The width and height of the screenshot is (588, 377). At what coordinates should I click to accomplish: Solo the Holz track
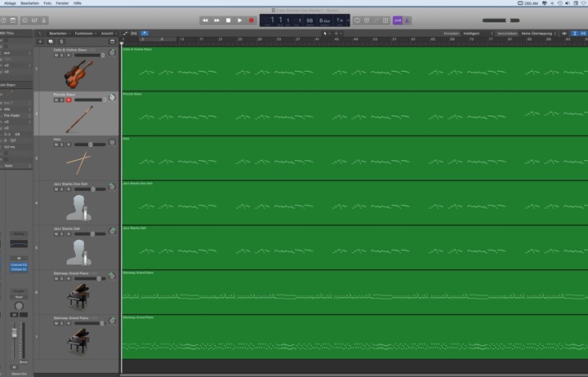tap(62, 144)
